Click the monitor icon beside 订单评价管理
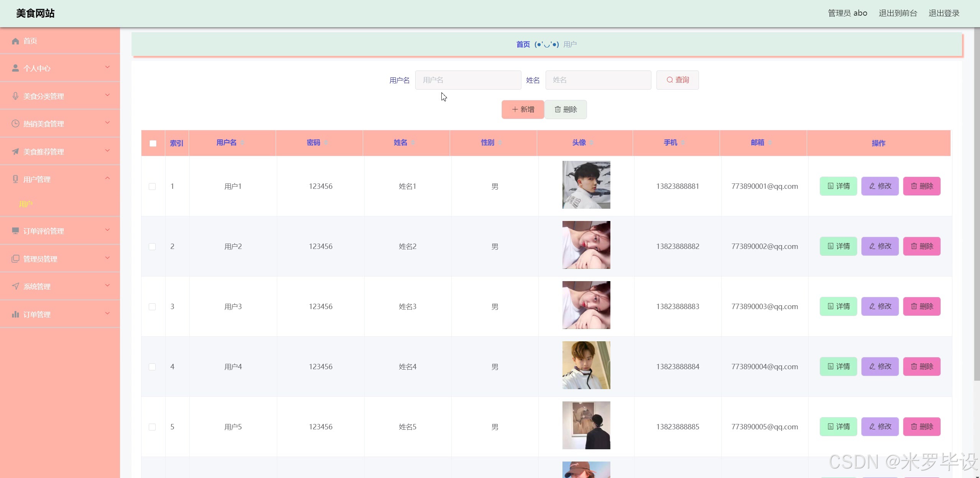 [x=15, y=231]
